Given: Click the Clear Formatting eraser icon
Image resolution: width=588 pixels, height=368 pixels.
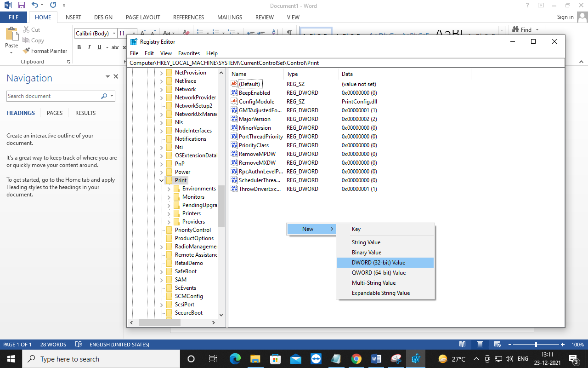Looking at the screenshot, I should (x=186, y=33).
